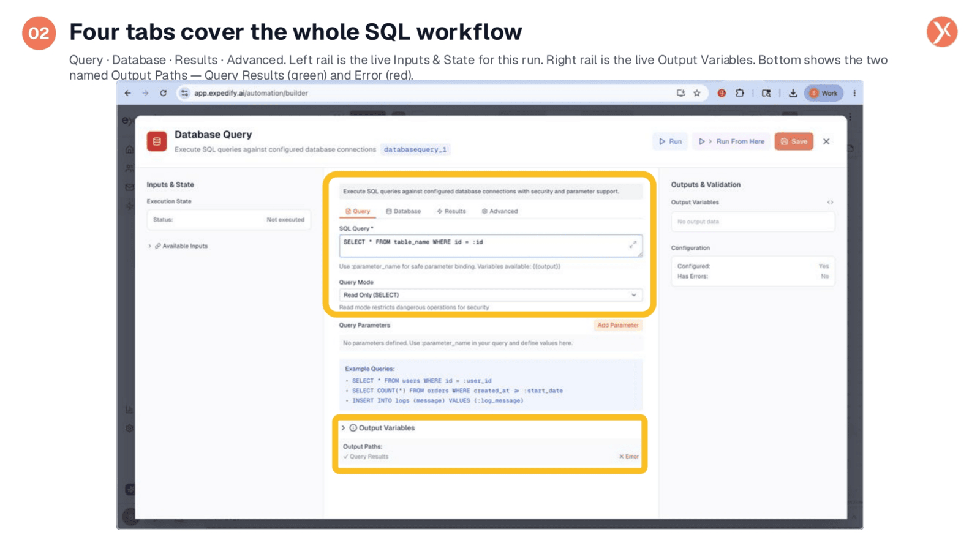Run the database query node
The height and width of the screenshot is (551, 980).
point(670,141)
